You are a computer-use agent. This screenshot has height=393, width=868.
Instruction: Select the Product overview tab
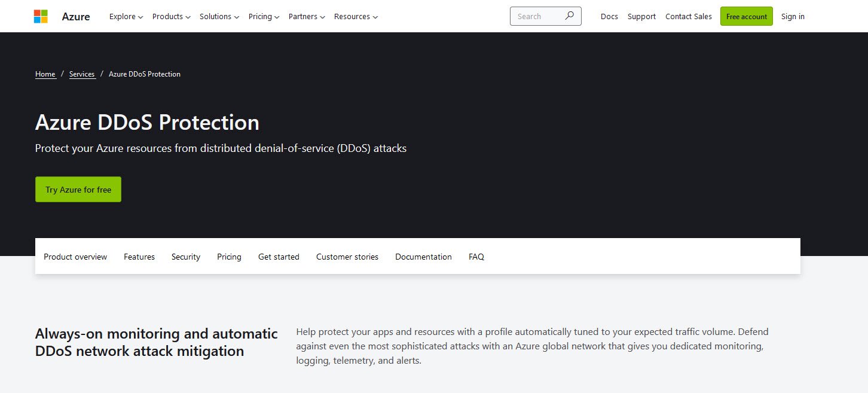(x=75, y=257)
